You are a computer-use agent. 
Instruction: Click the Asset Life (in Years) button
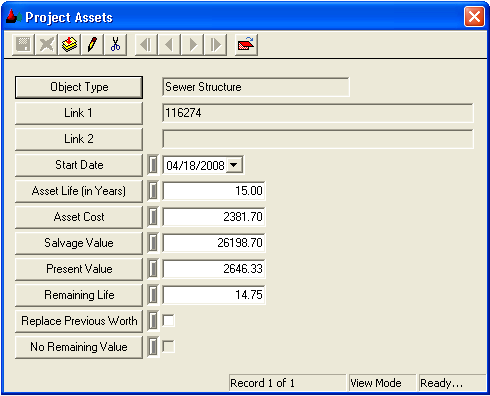click(x=79, y=191)
